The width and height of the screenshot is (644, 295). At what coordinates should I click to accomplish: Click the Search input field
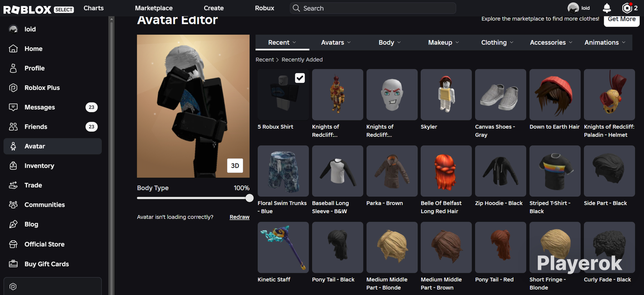tap(373, 8)
